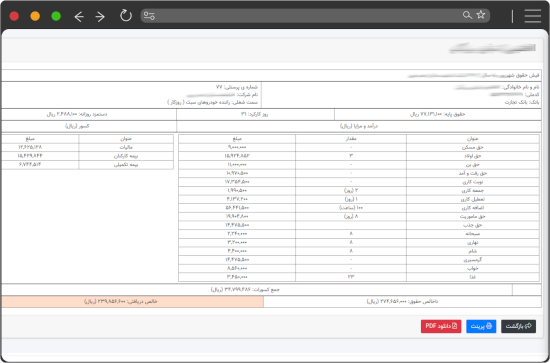Click the browser forward arrow

pyautogui.click(x=100, y=16)
